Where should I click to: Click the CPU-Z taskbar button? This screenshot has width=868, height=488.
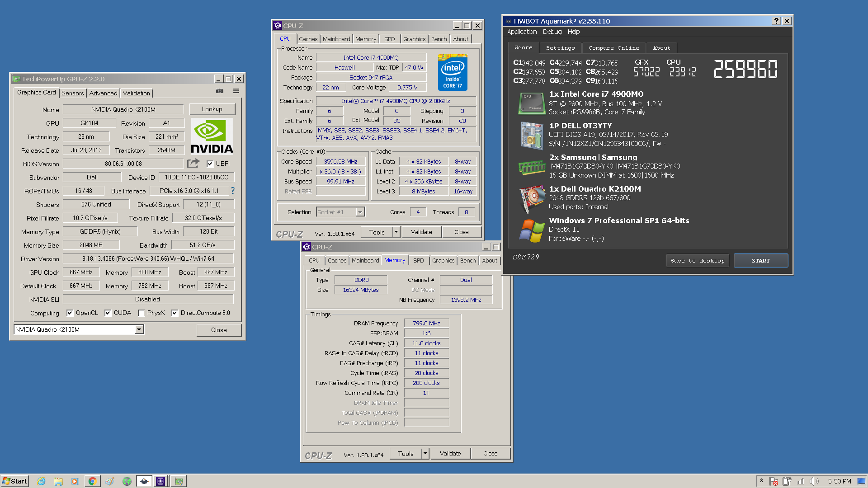160,481
